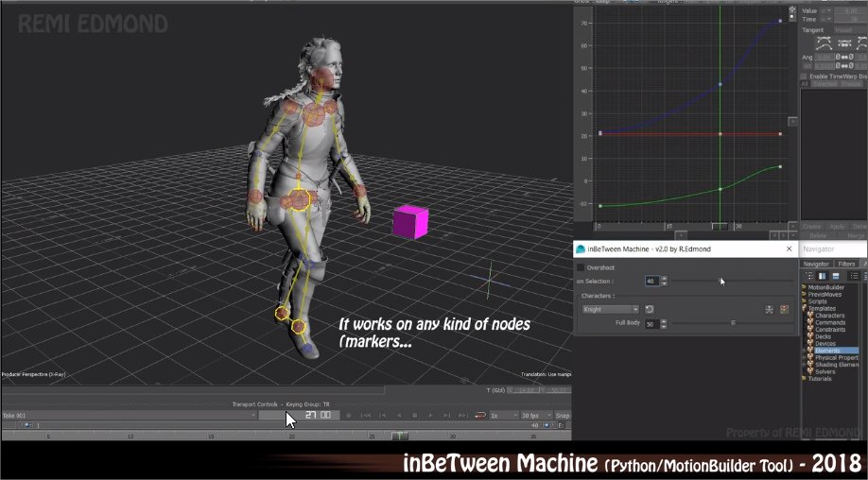Expand the Shading Elements tree node
Viewport: 868px width, 480px height.
[805, 365]
